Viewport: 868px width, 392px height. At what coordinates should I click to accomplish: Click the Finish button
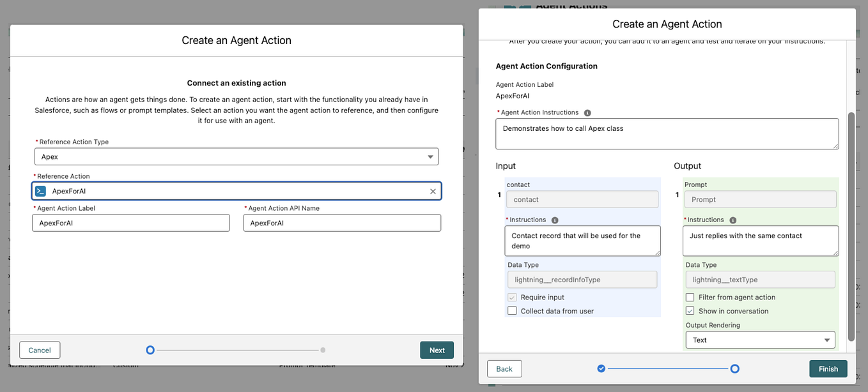(828, 369)
